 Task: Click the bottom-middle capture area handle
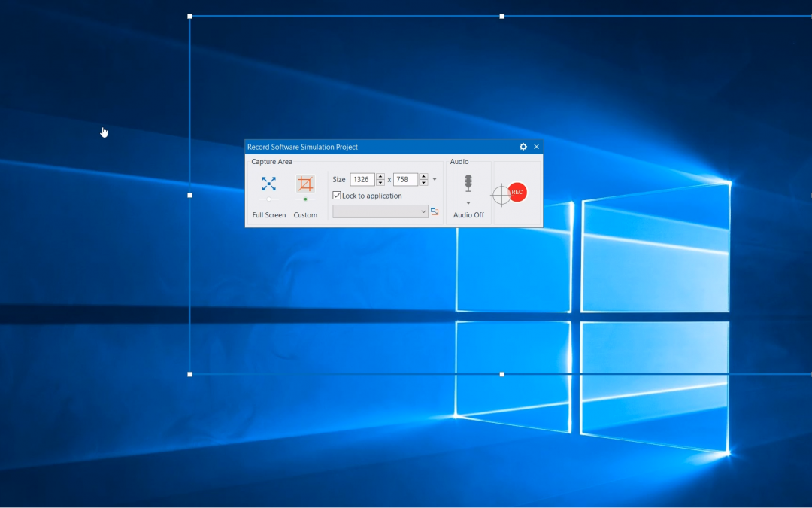click(x=501, y=374)
